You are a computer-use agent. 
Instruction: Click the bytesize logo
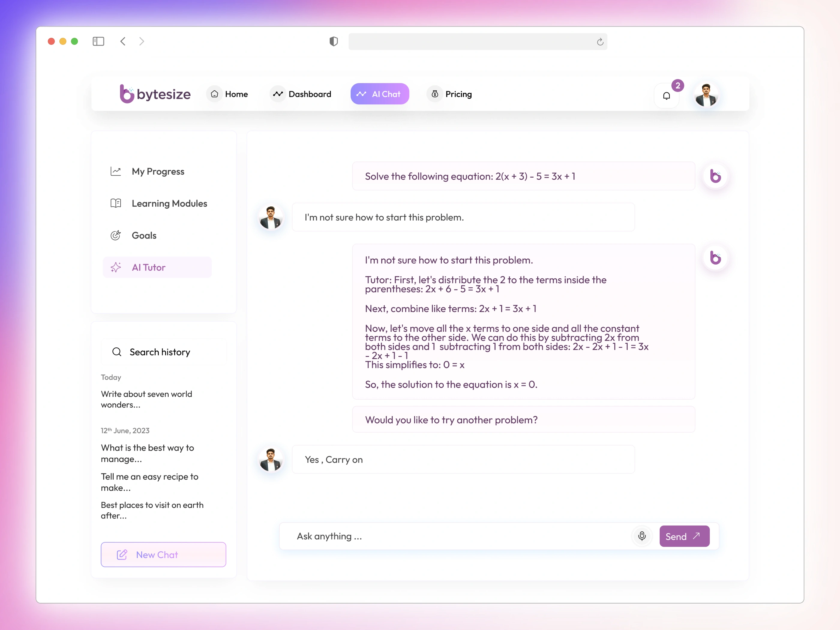coord(155,94)
